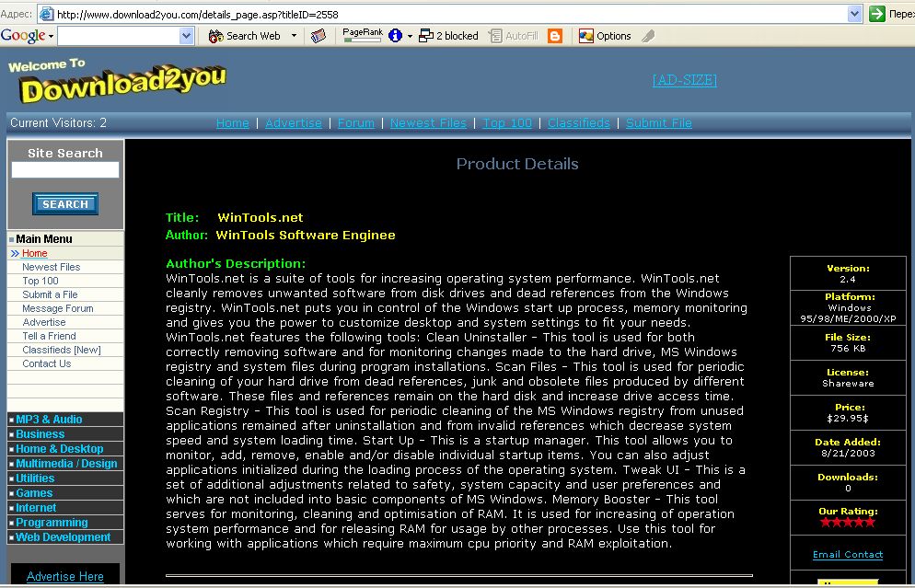Open Message Forum in the sidebar

coord(58,308)
